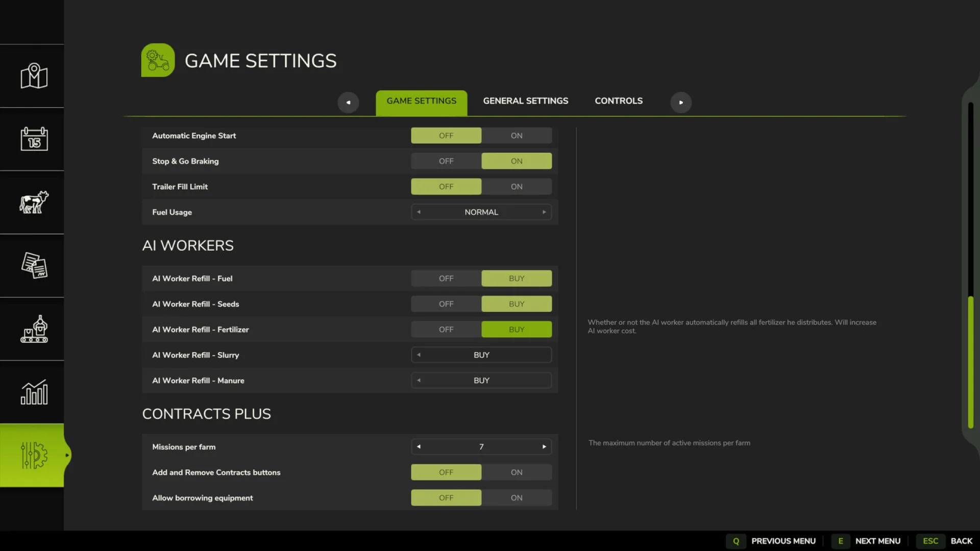This screenshot has height=551, width=980.
Task: Click the contracts document icon in sidebar
Action: [33, 265]
